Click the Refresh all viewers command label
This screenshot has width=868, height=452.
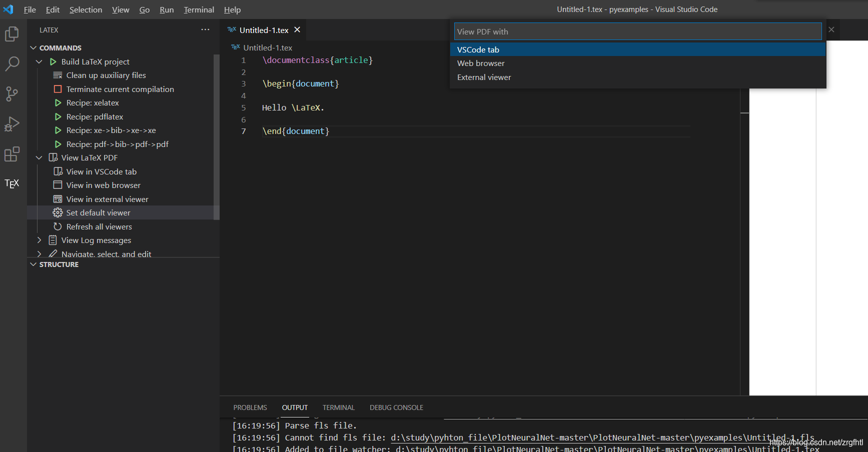[99, 226]
